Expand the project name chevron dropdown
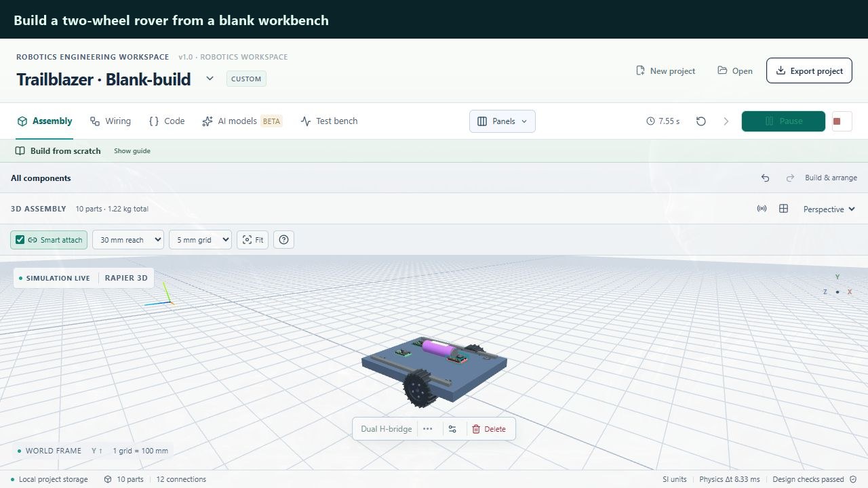The image size is (868, 488). [210, 79]
